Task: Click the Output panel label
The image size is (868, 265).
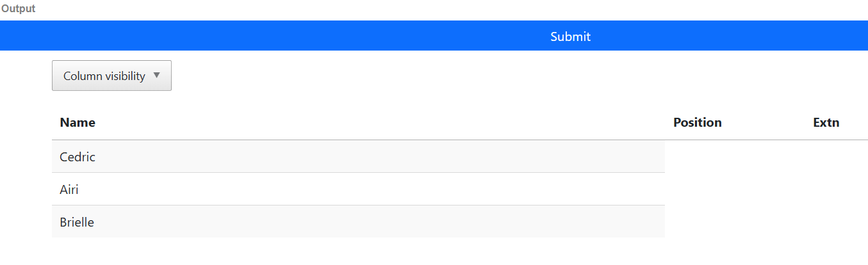Action: click(x=18, y=9)
